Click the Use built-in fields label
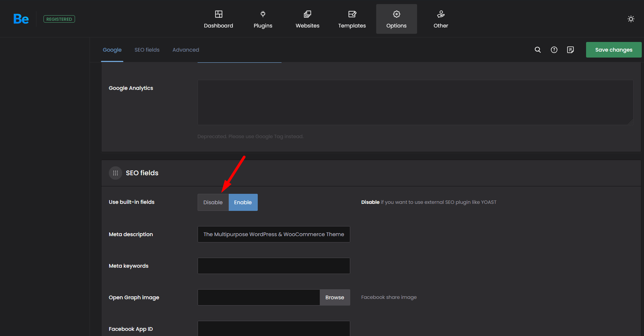The height and width of the screenshot is (336, 644). point(131,202)
